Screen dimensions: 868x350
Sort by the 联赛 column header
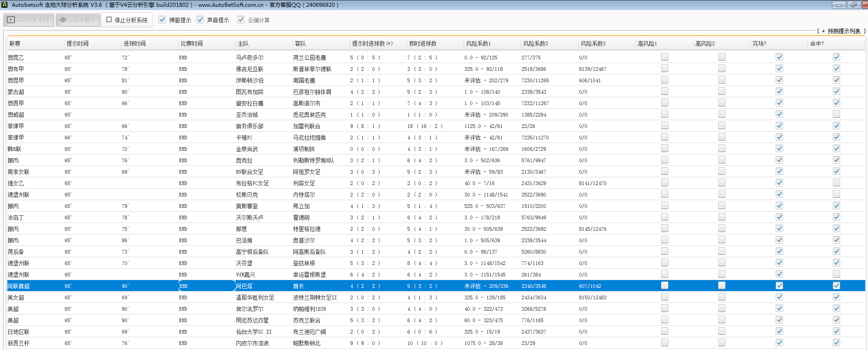pos(15,43)
